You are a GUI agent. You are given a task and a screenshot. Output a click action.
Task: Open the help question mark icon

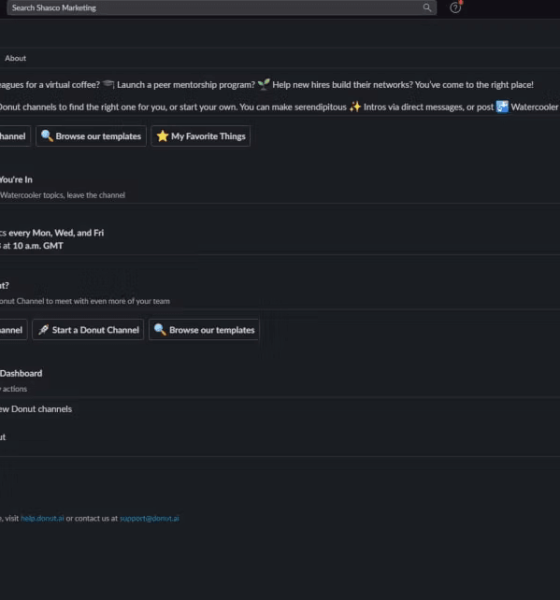[x=455, y=7]
